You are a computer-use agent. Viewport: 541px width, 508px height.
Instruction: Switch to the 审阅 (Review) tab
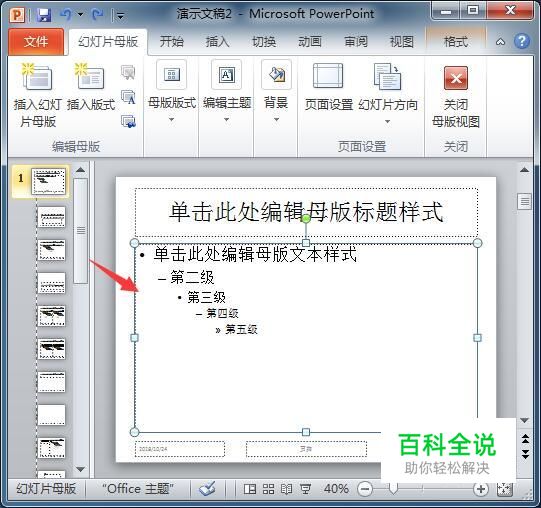click(x=356, y=42)
